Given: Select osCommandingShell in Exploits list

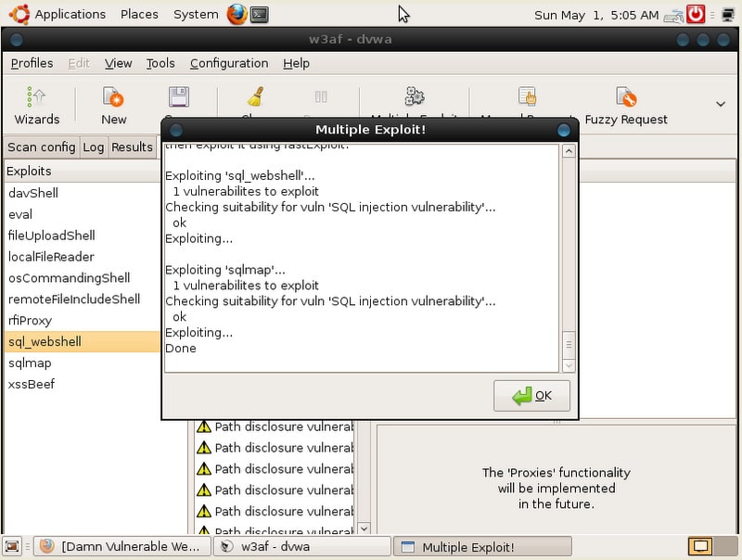Looking at the screenshot, I should (x=69, y=277).
